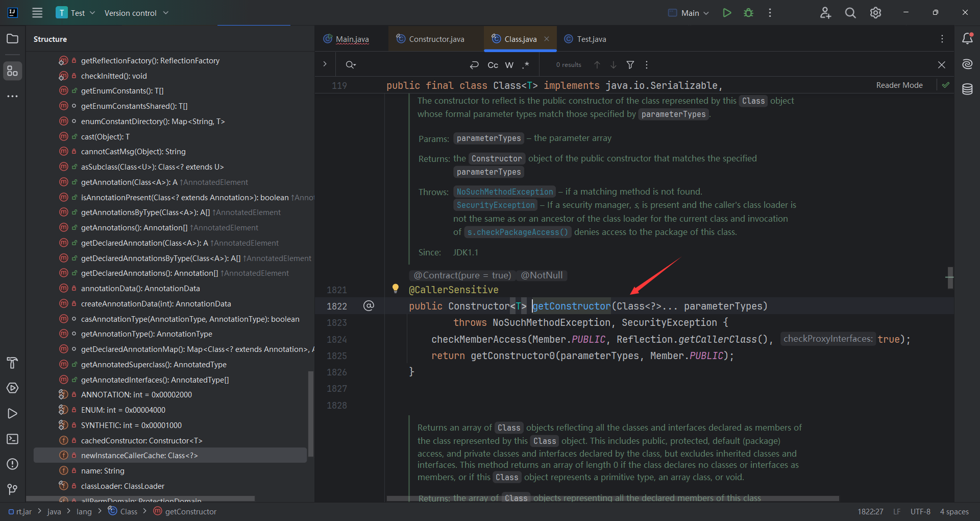Viewport: 980px width, 521px height.
Task: Open Main run configuration dropdown
Action: tap(689, 13)
